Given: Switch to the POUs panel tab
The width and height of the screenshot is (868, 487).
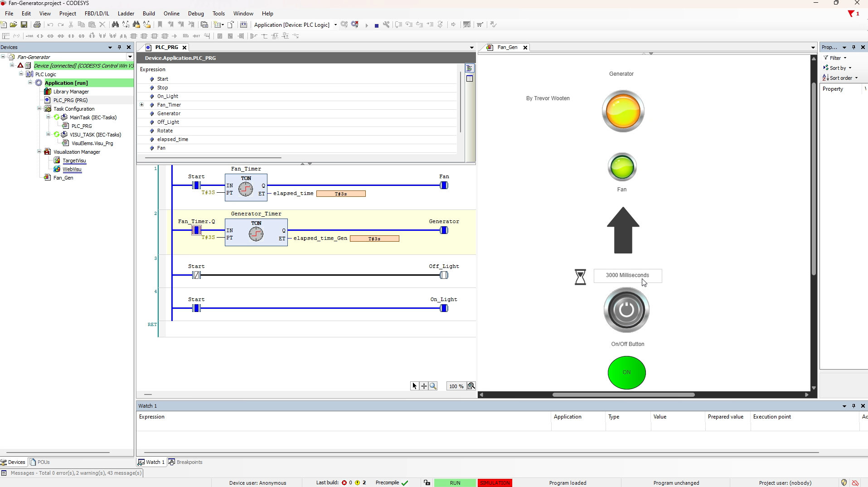Looking at the screenshot, I should tap(40, 462).
